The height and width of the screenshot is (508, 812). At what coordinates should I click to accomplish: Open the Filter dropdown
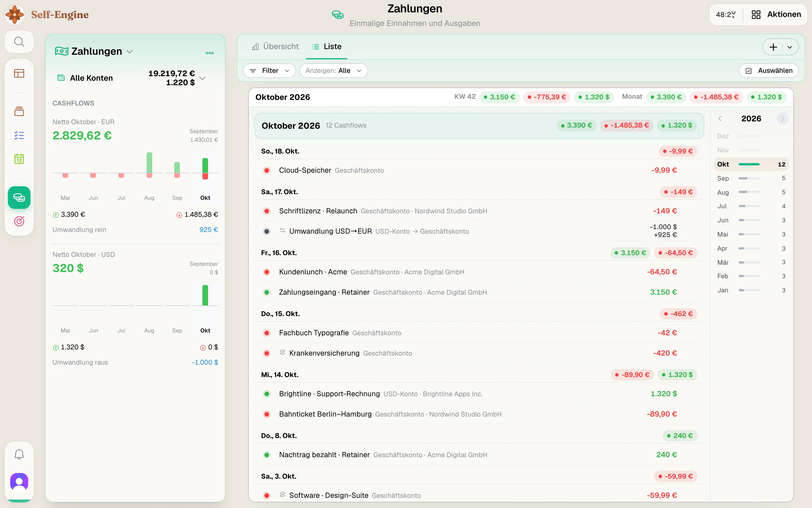(x=270, y=71)
